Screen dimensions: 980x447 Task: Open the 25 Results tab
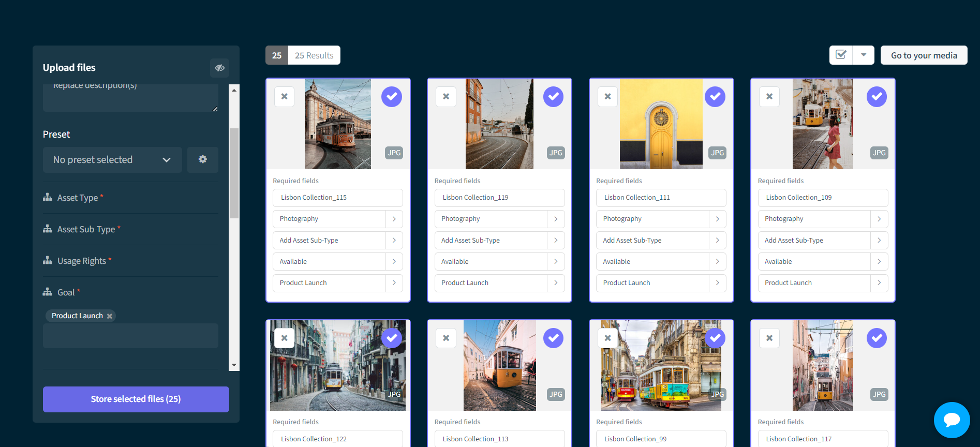pyautogui.click(x=314, y=55)
